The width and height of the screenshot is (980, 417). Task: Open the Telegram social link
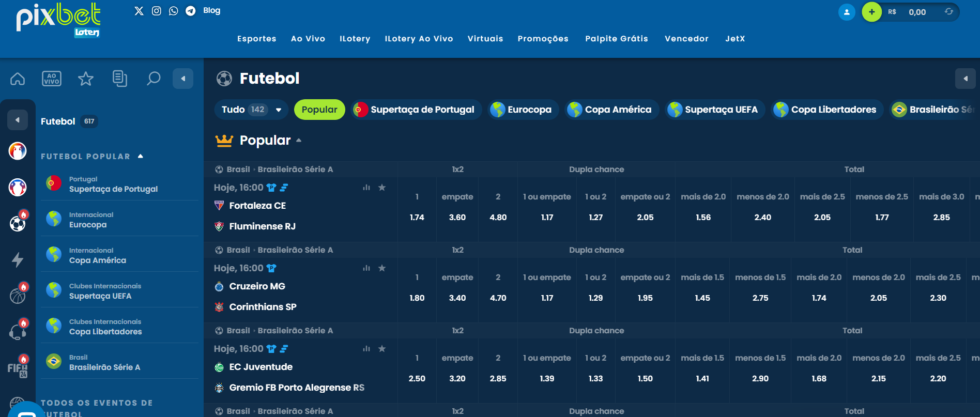pos(191,11)
